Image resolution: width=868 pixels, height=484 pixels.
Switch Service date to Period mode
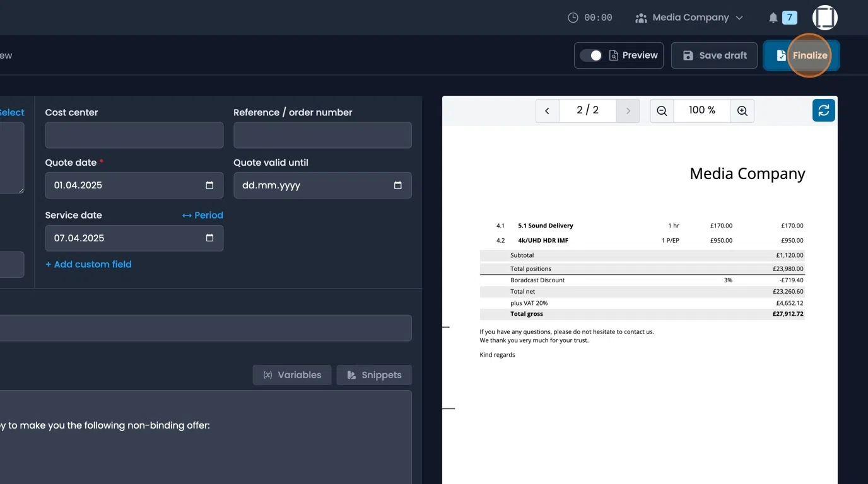[x=202, y=215]
